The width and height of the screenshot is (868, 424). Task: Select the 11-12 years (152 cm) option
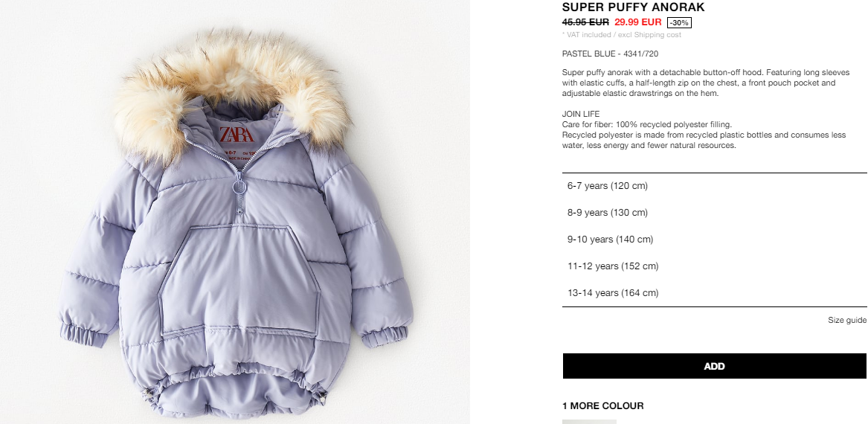click(714, 266)
